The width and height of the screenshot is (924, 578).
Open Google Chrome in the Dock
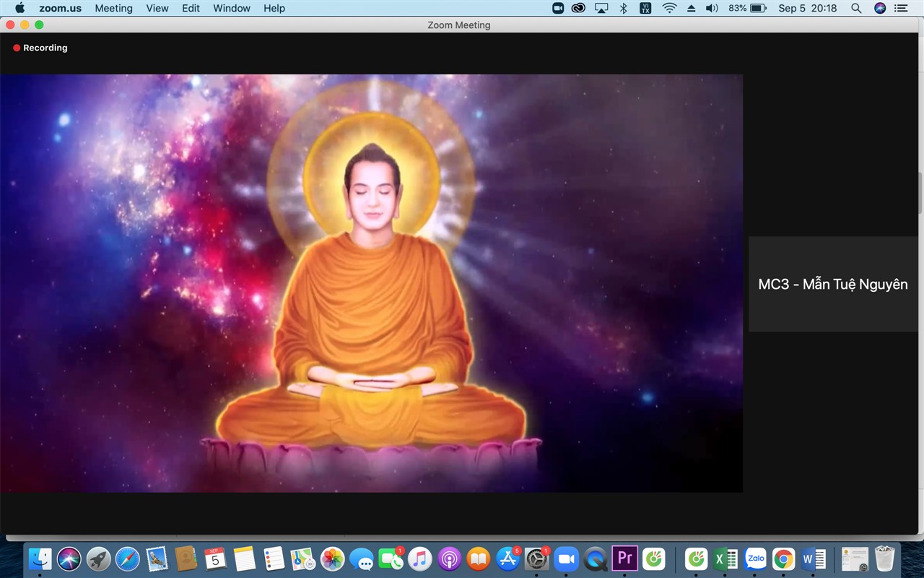pos(784,558)
